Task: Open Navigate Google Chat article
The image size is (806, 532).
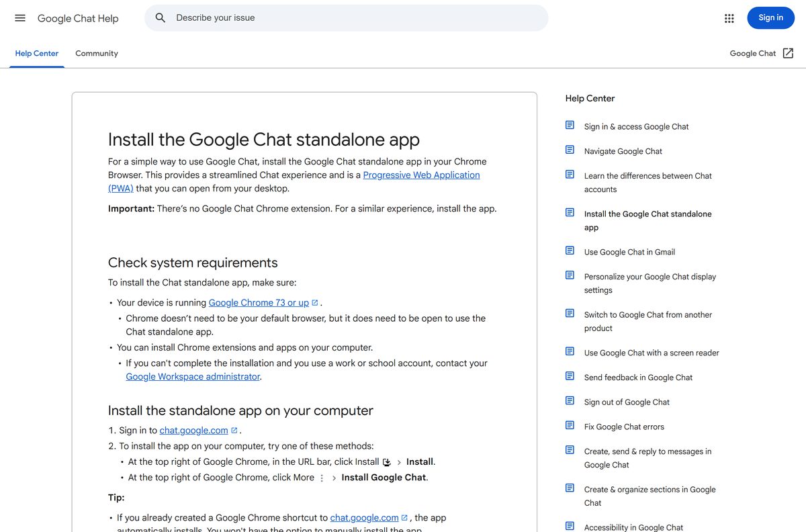Action: click(x=623, y=151)
